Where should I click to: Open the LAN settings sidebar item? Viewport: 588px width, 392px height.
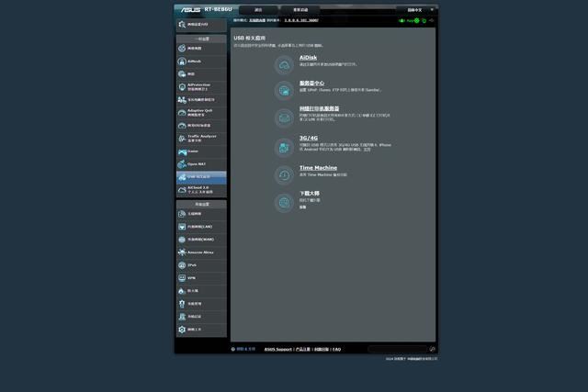(201, 227)
